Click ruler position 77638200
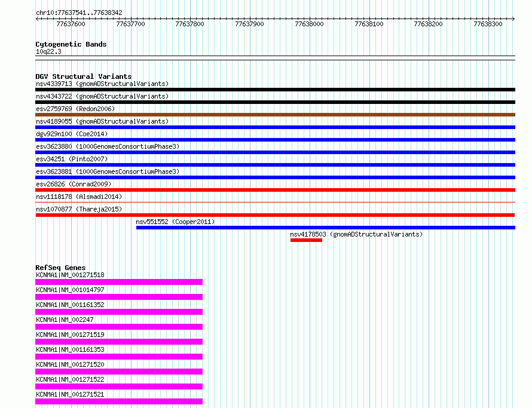 (x=428, y=24)
